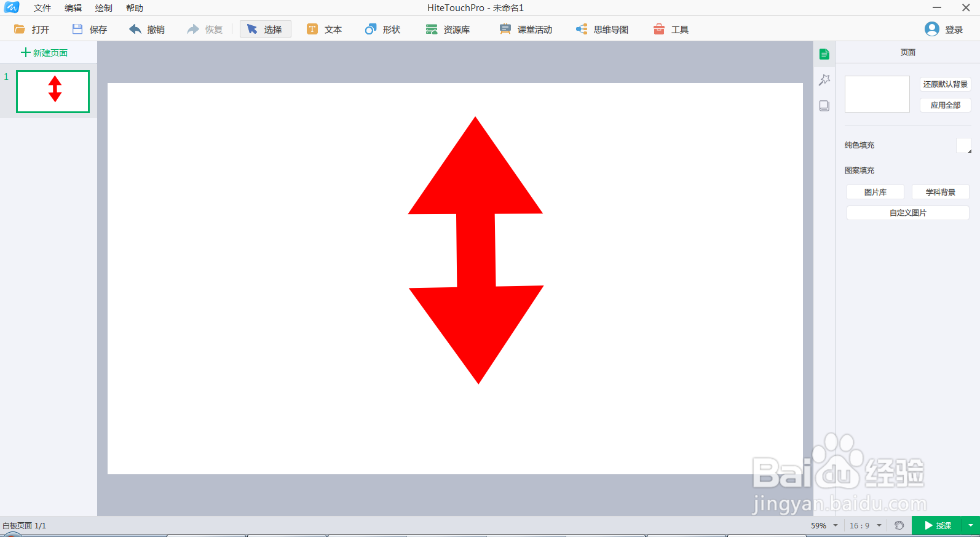
Task: Open the 形状 shapes tool
Action: [382, 29]
